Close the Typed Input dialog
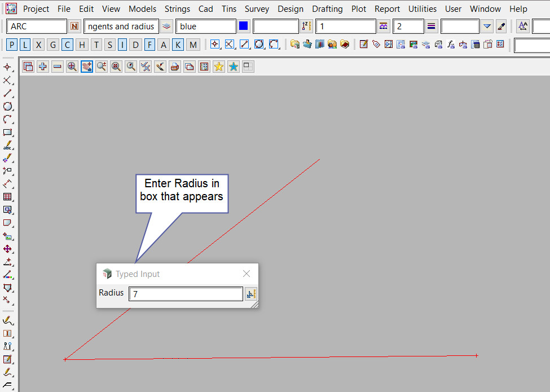 pyautogui.click(x=247, y=274)
